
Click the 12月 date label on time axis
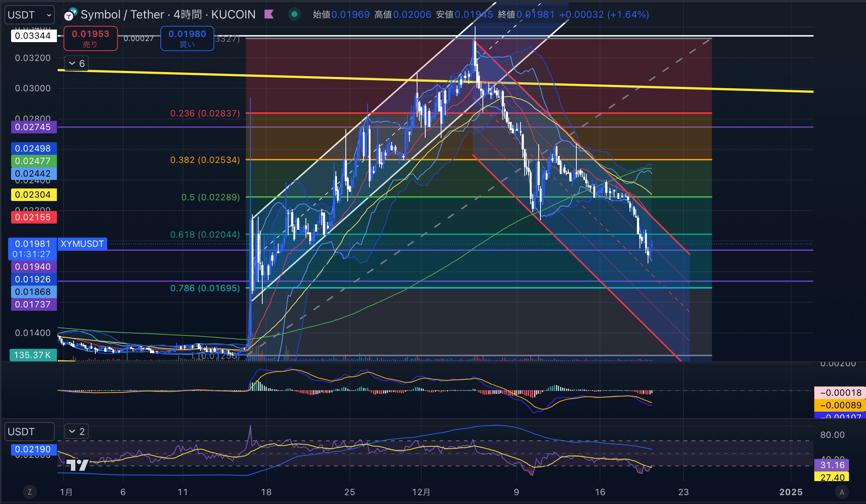pyautogui.click(x=421, y=492)
